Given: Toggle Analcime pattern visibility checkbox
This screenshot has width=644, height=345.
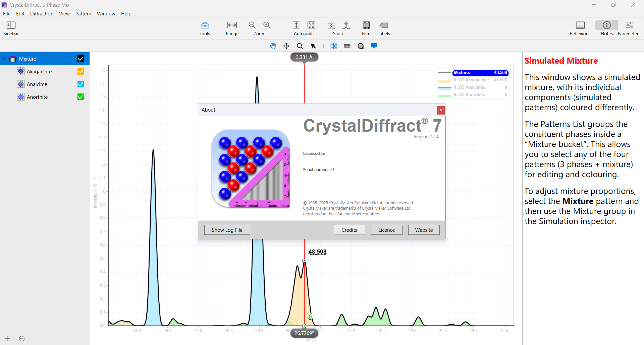Looking at the screenshot, I should [x=81, y=84].
